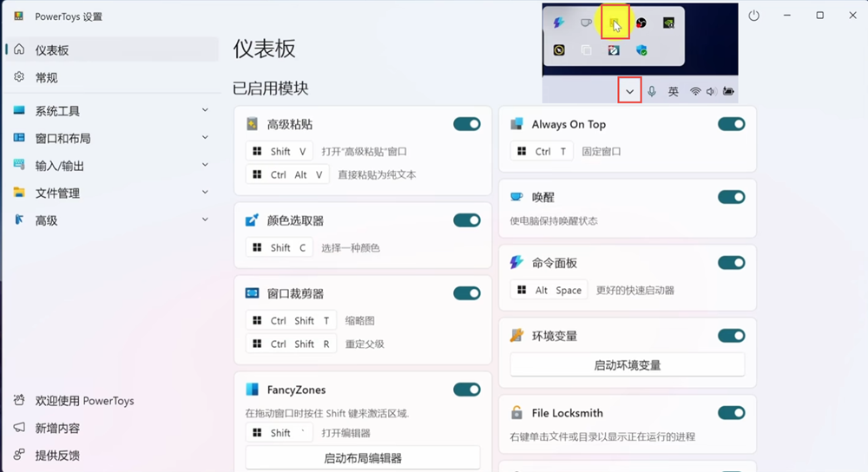The image size is (868, 472).
Task: Switch off the 命令面板 module
Action: coord(731,262)
